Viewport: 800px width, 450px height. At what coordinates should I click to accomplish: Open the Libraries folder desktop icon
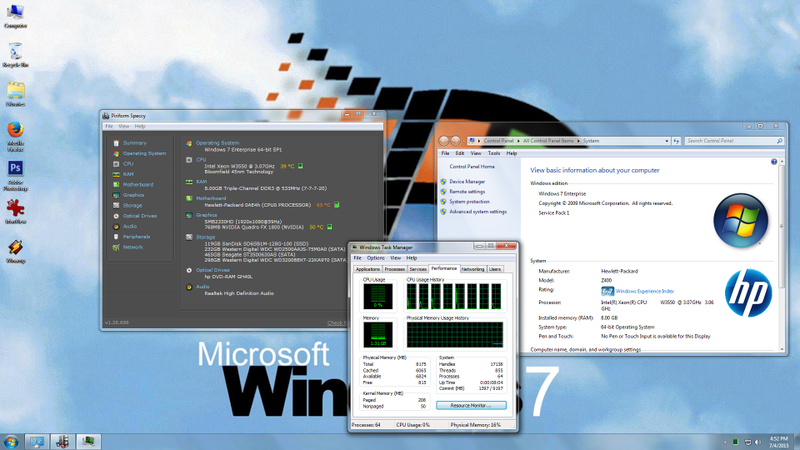click(x=15, y=94)
